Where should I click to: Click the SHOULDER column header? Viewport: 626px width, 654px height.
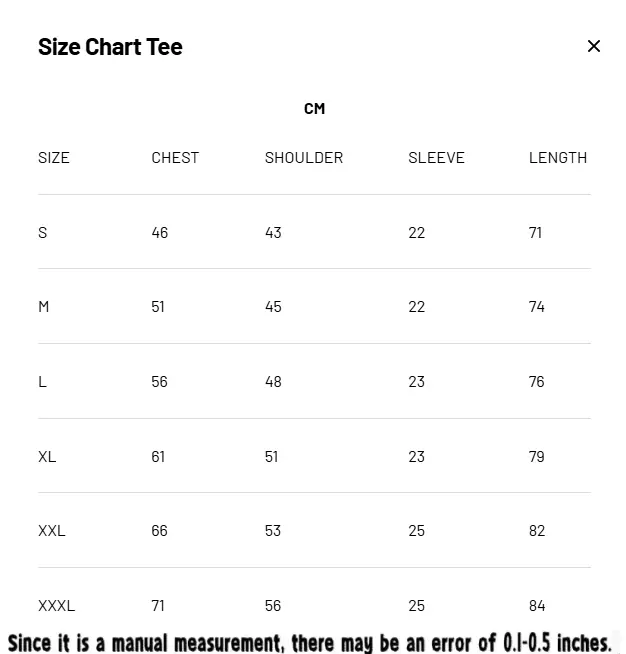(x=304, y=157)
